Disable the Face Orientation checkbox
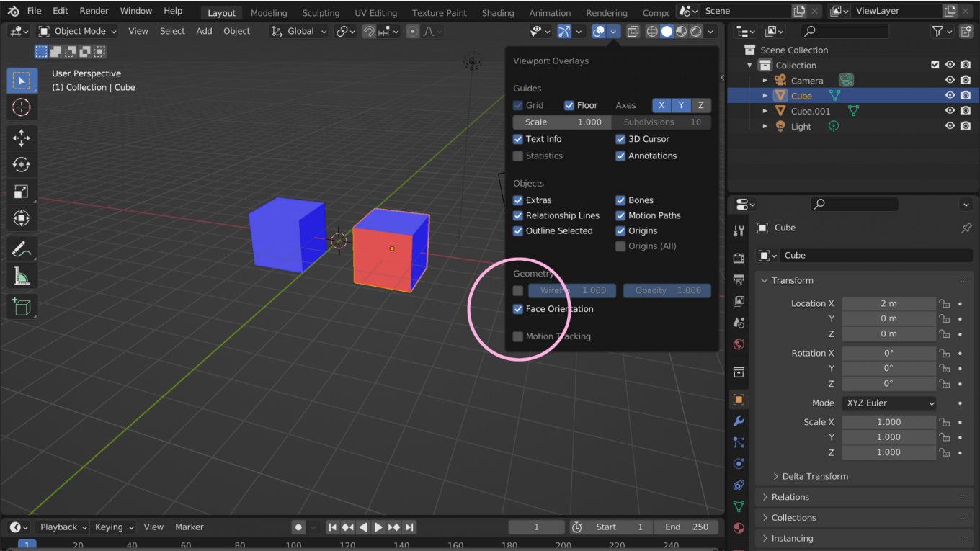 click(517, 309)
